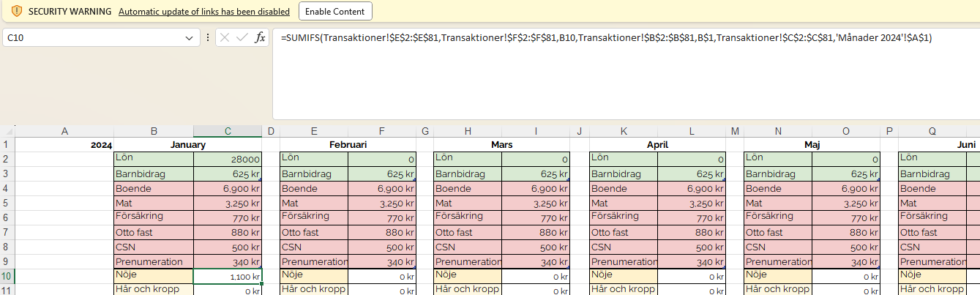Click the Enter checkmark icon in formula bar
The width and height of the screenshot is (980, 295).
pos(242,37)
